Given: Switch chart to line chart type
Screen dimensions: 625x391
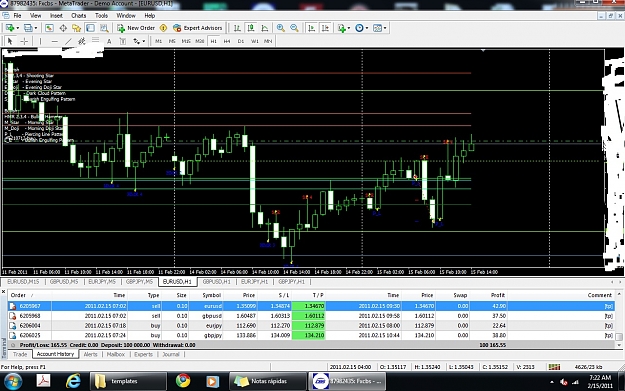Looking at the screenshot, I should click(265, 28).
